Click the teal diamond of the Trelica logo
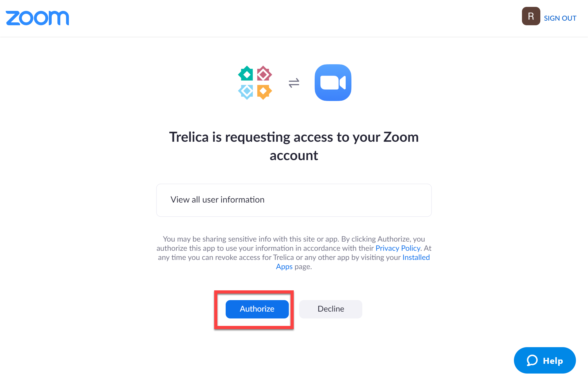The image size is (588, 381). 246,74
